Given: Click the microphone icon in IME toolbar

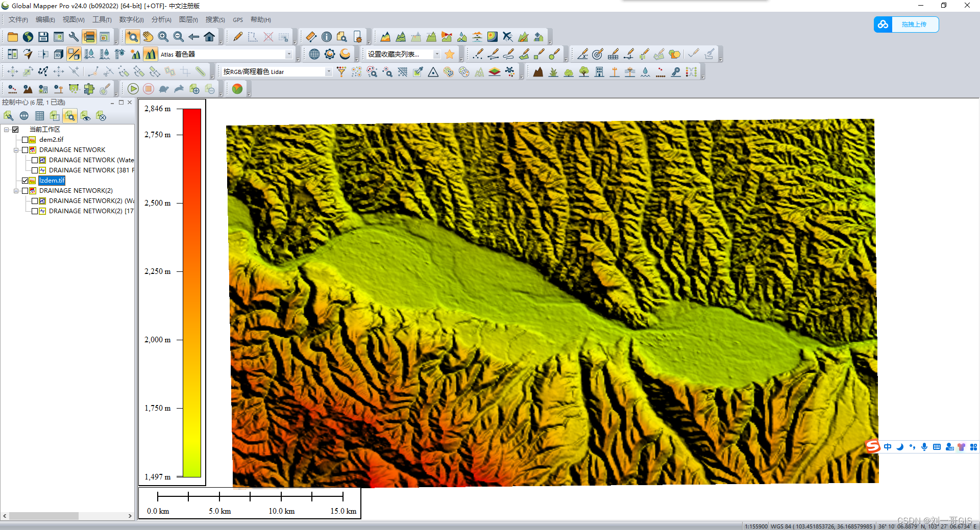Looking at the screenshot, I should [x=924, y=447].
